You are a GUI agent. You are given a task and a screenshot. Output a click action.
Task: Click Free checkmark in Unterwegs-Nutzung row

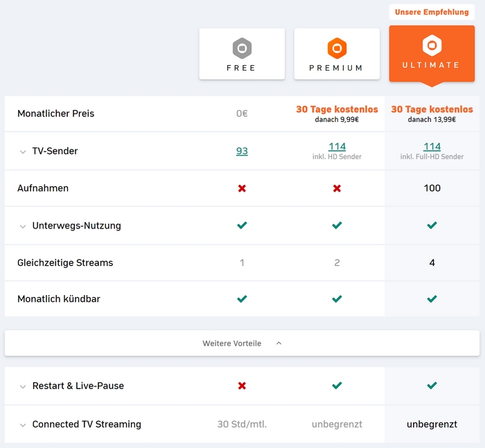click(x=242, y=225)
